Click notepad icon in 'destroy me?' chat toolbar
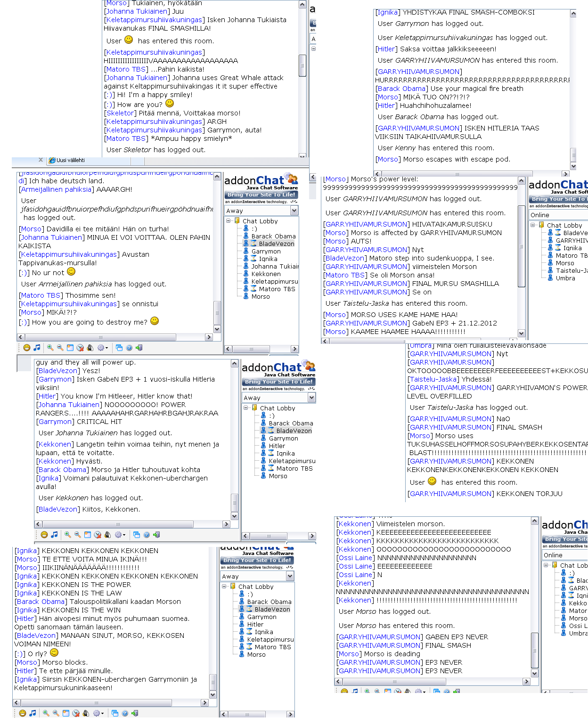The width and height of the screenshot is (588, 725). tap(70, 348)
